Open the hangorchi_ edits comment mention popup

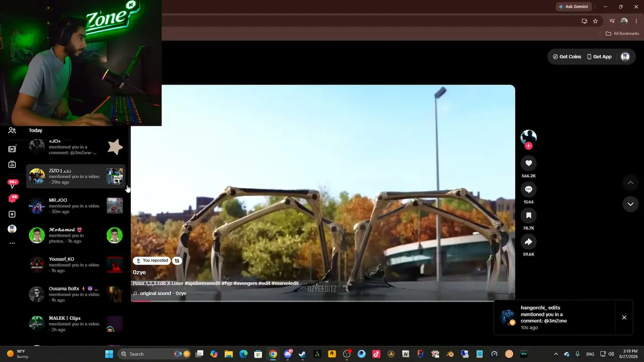[554, 317]
